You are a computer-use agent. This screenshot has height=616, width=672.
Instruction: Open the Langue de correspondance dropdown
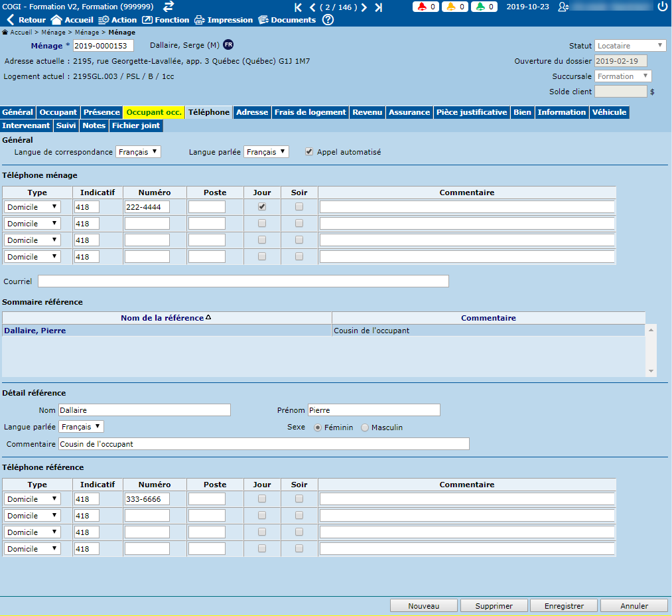138,152
